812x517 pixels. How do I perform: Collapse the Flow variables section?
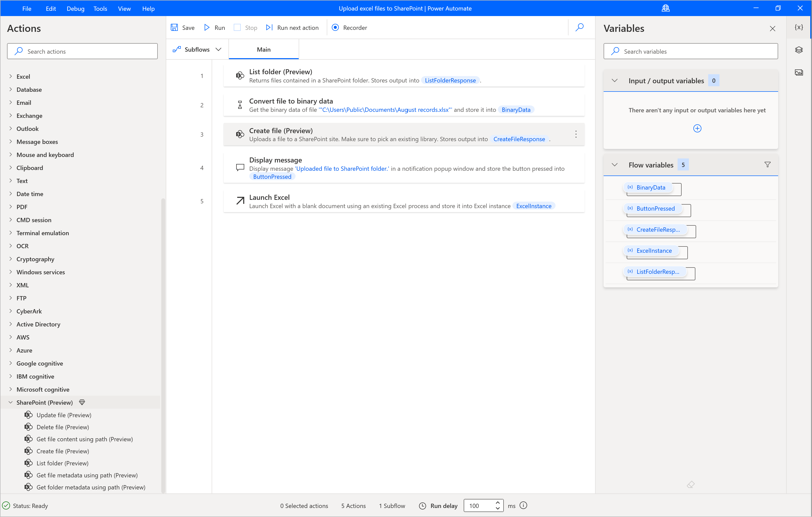point(614,164)
